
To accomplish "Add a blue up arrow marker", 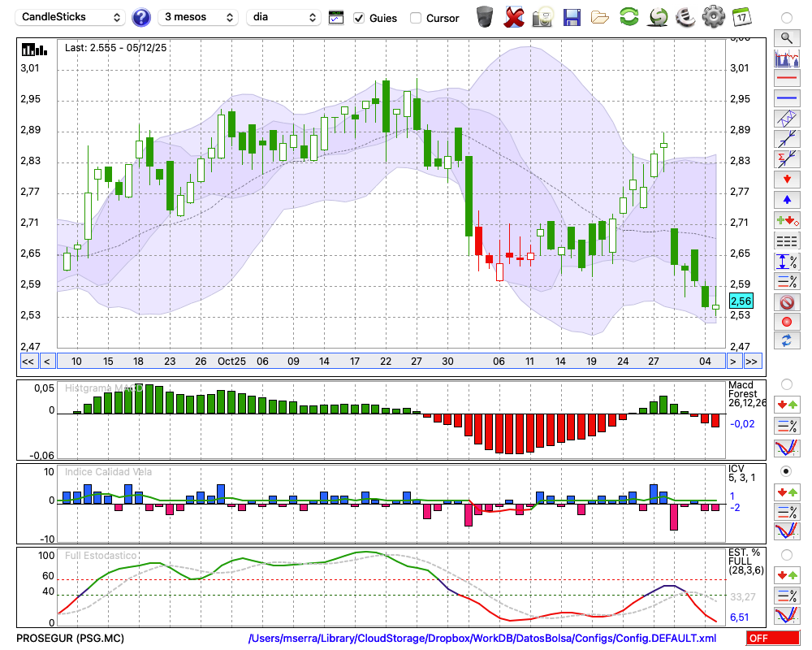I will 787,200.
